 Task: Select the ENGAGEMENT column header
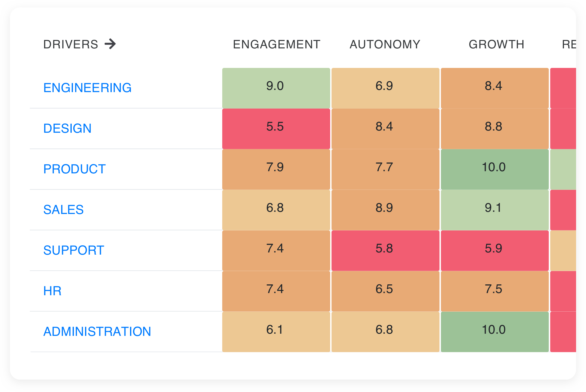276,44
